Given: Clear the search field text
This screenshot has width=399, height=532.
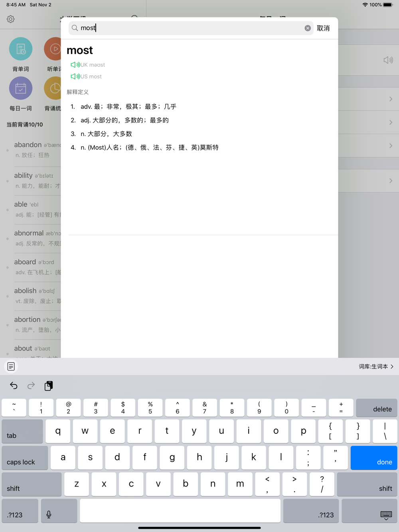Looking at the screenshot, I should (308, 28).
